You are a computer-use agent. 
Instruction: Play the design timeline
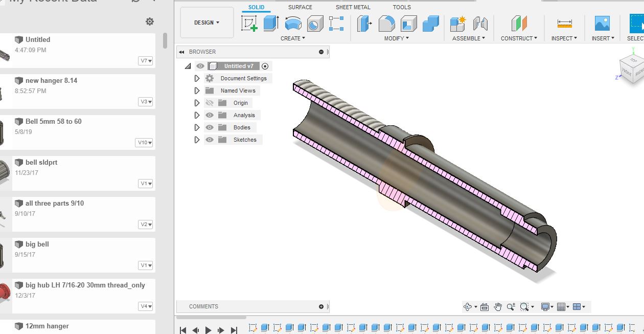(208, 330)
